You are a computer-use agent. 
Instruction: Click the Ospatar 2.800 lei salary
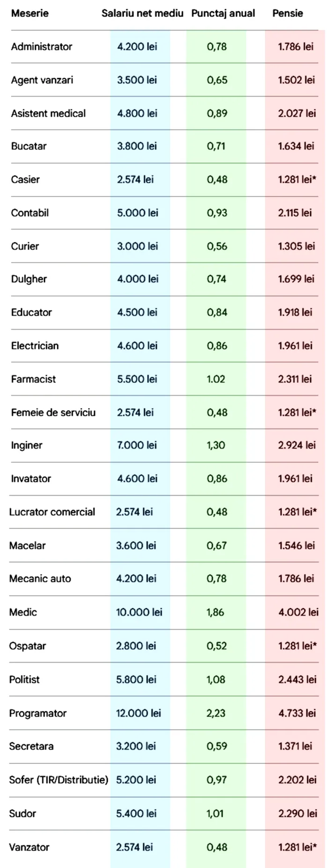[x=136, y=645]
